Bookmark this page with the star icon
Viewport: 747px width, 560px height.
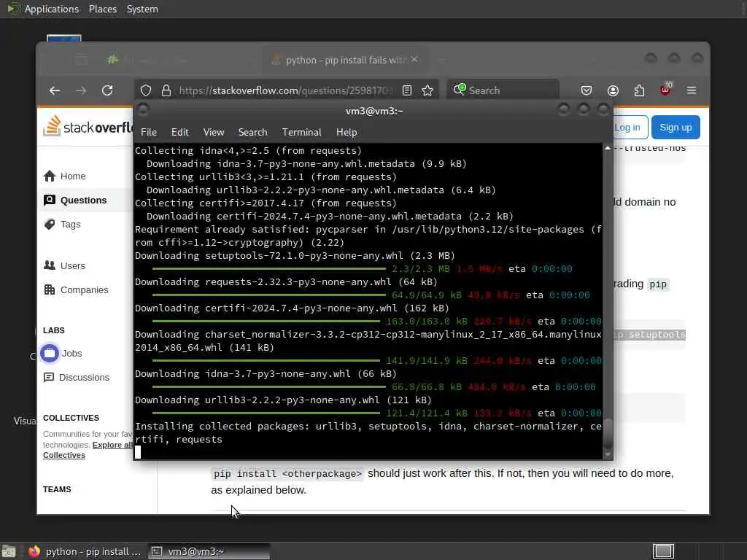427,90
